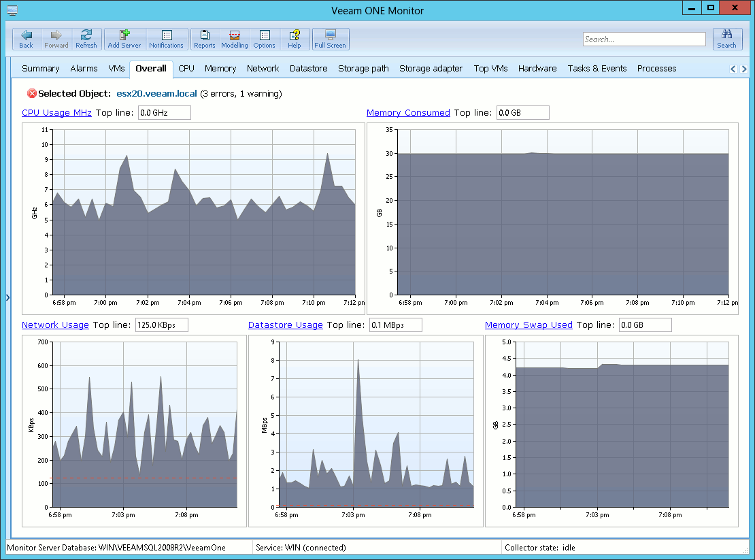Switch to the Top VMs tab
The width and height of the screenshot is (755, 560).
click(490, 68)
